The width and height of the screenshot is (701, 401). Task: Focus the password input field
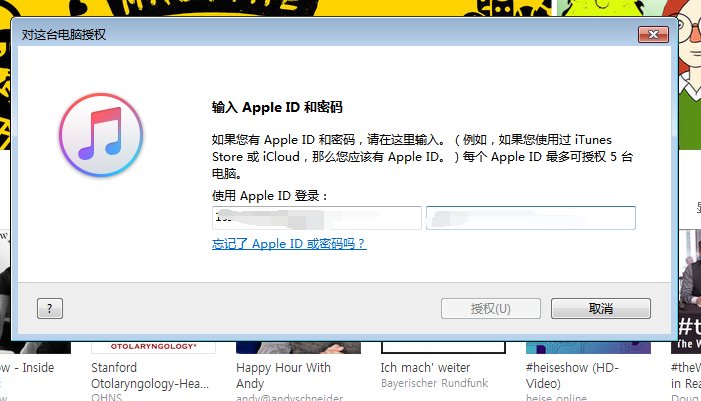coord(531,218)
